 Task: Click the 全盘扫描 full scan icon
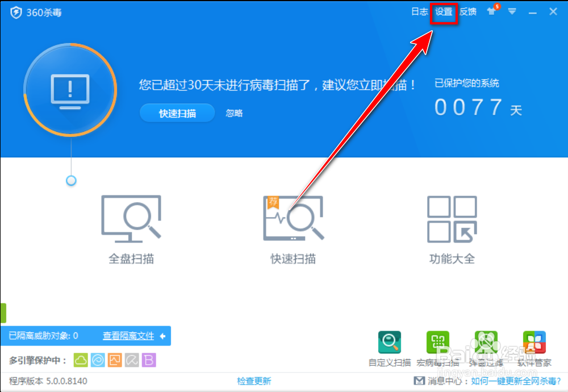click(x=131, y=219)
